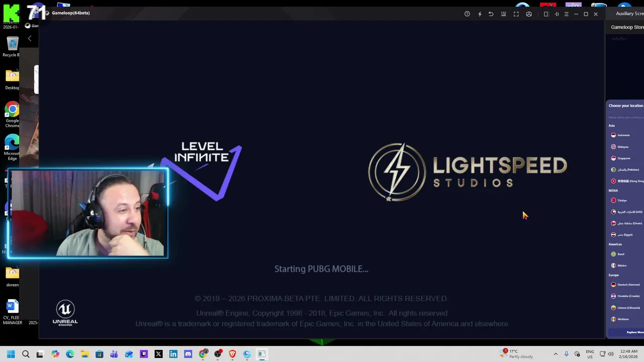644x362 pixels.
Task: Click the microphone tray icon
Action: coord(567,354)
